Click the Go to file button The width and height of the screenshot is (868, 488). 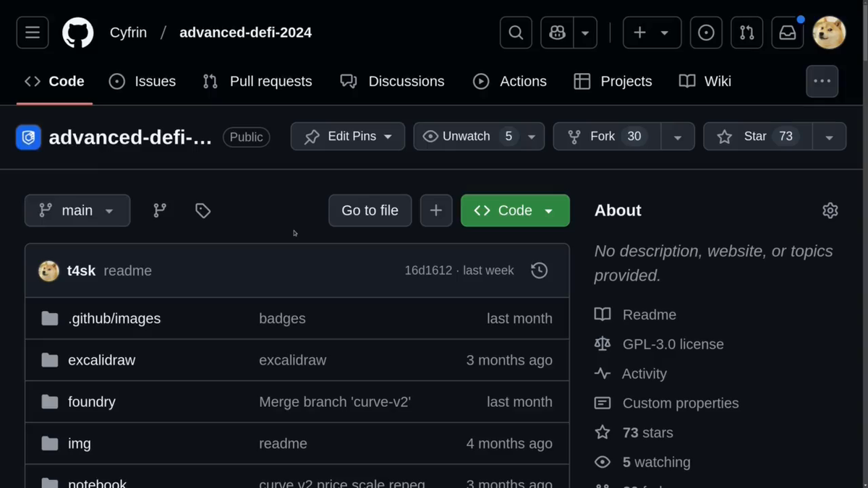pos(370,210)
